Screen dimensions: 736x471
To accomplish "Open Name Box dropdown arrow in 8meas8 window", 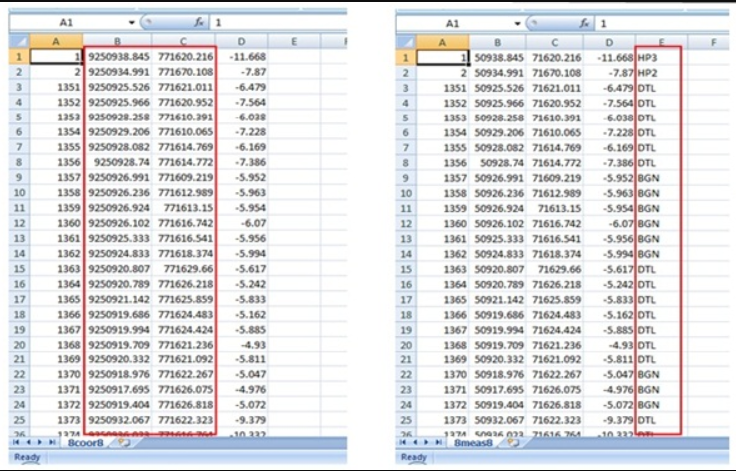I will 517,23.
